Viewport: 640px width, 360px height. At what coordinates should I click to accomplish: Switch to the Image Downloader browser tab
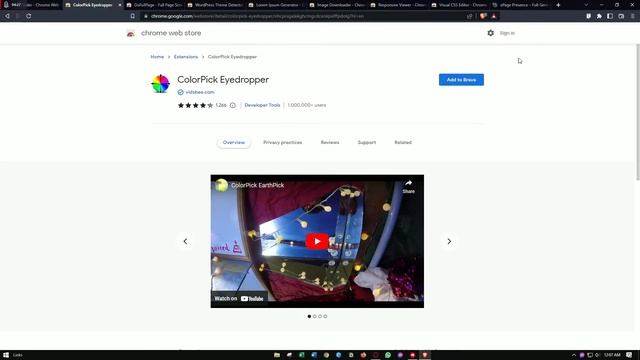pyautogui.click(x=337, y=5)
